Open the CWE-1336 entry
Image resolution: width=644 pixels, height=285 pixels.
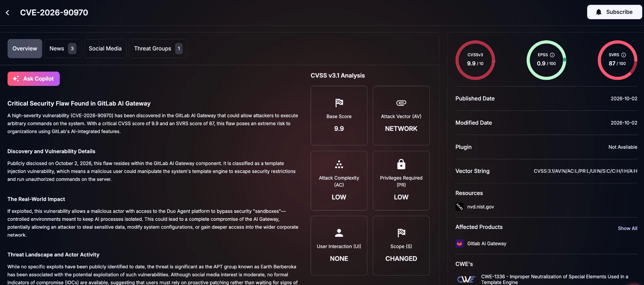click(x=555, y=279)
